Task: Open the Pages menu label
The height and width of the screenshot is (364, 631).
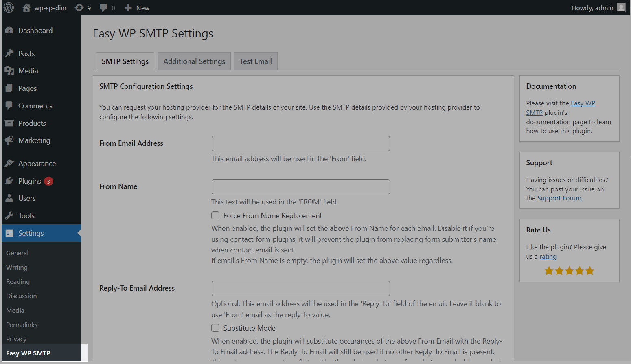Action: tap(27, 88)
